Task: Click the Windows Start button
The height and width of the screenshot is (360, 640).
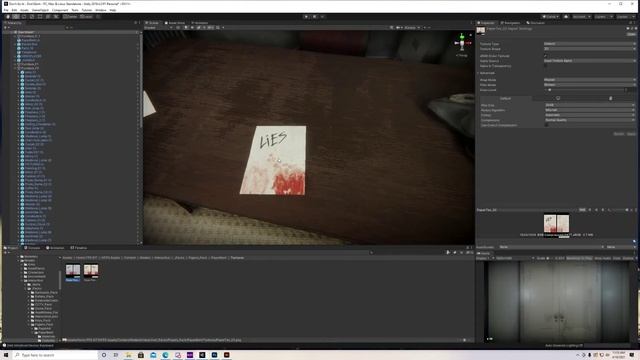Action: pyautogui.click(x=6, y=355)
